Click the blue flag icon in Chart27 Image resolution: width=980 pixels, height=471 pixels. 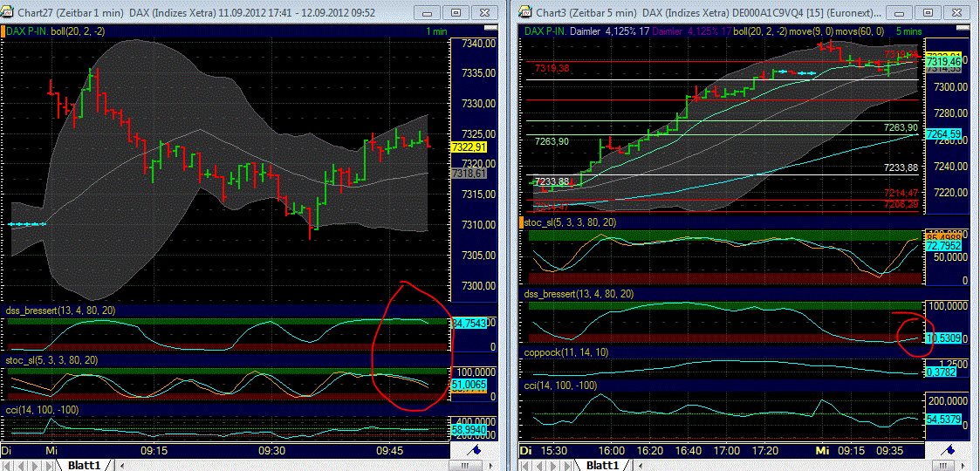pos(473,450)
